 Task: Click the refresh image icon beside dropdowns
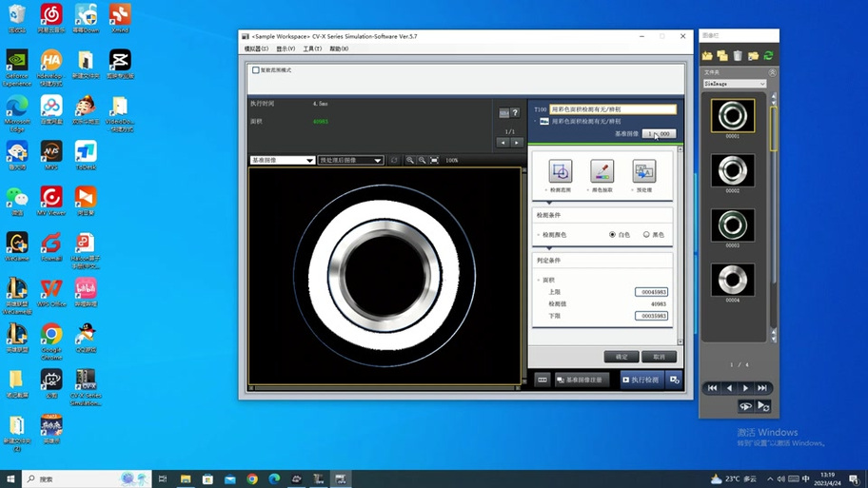coord(394,160)
